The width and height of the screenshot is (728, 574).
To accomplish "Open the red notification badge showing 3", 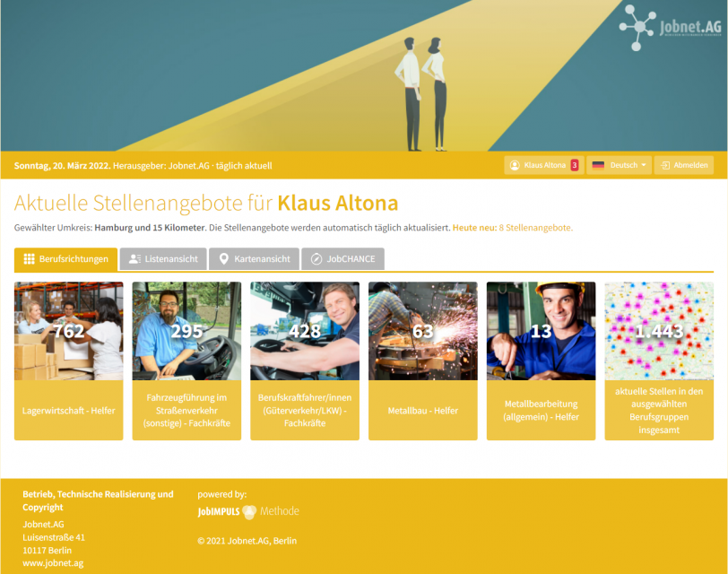I will (575, 165).
